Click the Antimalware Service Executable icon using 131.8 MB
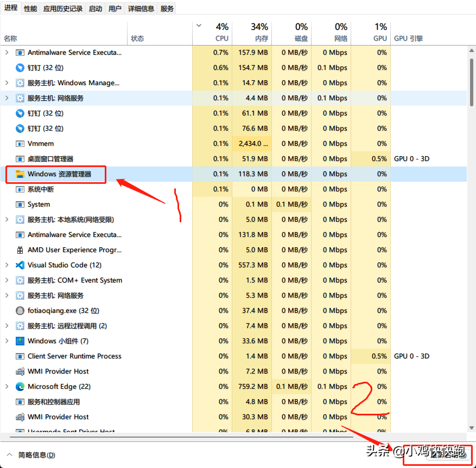 [20, 235]
